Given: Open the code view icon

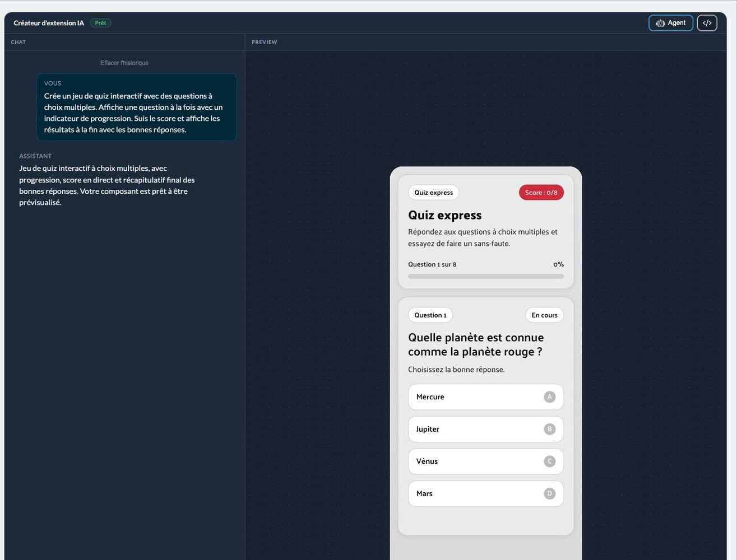Looking at the screenshot, I should pos(707,23).
